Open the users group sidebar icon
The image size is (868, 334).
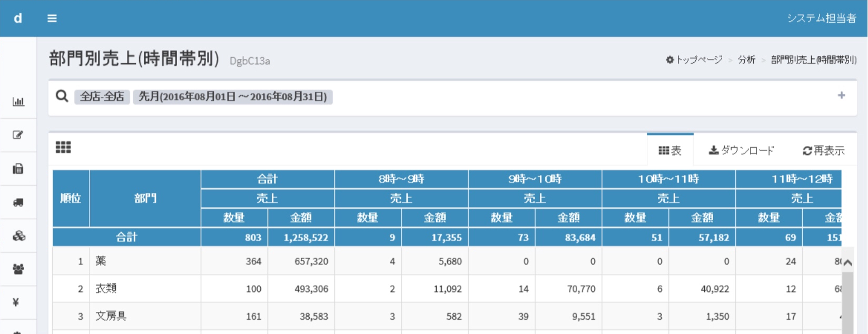pyautogui.click(x=18, y=269)
